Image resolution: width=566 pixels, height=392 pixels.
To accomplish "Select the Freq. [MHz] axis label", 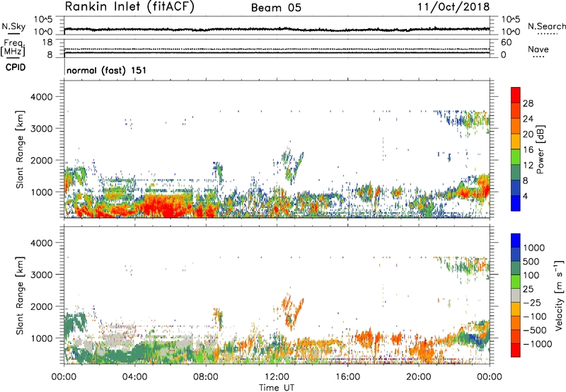I will coord(13,47).
